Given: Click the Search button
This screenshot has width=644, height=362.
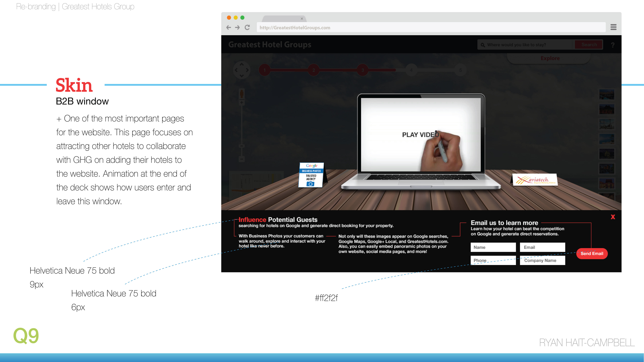Looking at the screenshot, I should click(x=589, y=45).
